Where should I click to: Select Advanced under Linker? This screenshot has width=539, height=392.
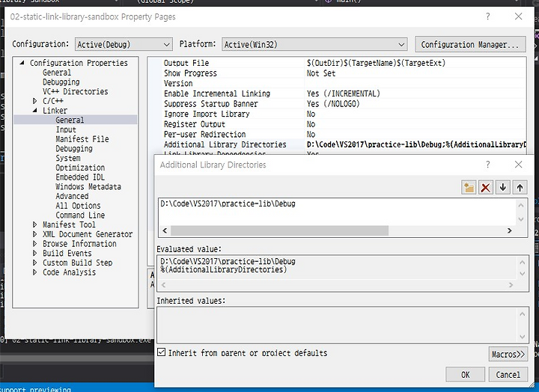pyautogui.click(x=72, y=196)
